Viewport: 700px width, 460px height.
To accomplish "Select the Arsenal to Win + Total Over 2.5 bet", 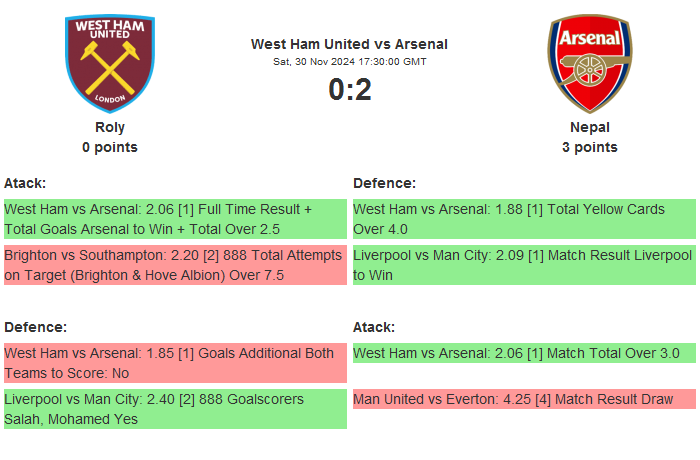I will click(x=175, y=219).
